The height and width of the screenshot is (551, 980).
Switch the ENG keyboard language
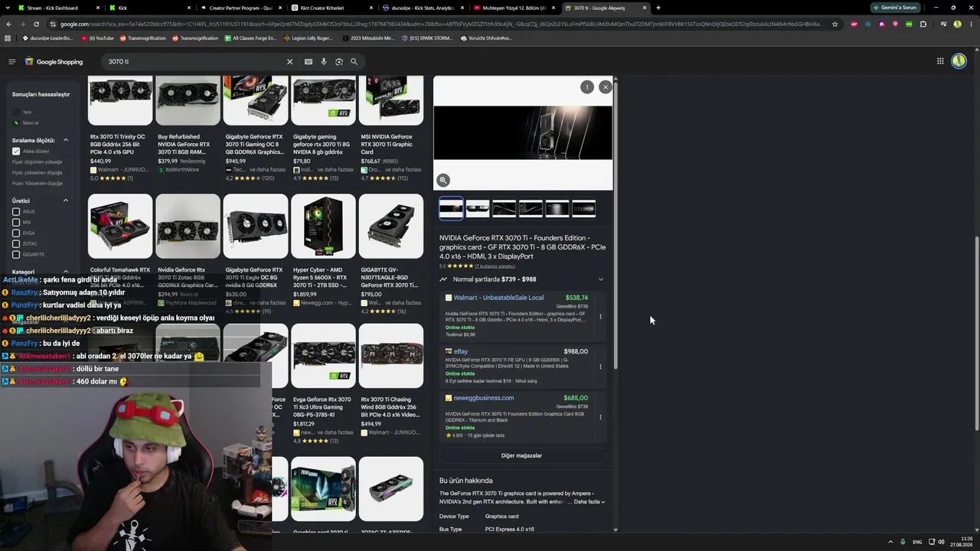coord(917,542)
